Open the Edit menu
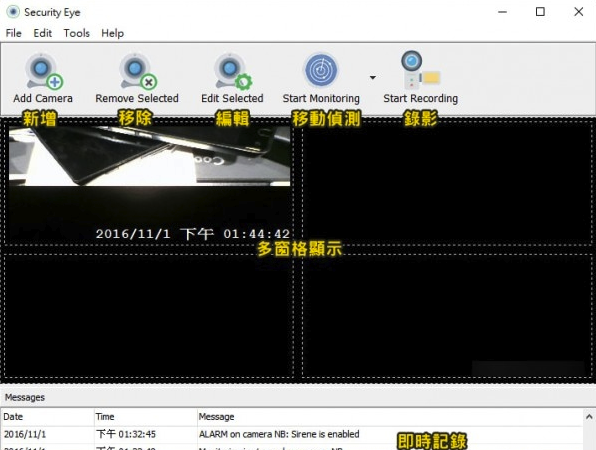Screen dimensions: 596x450 43,33
